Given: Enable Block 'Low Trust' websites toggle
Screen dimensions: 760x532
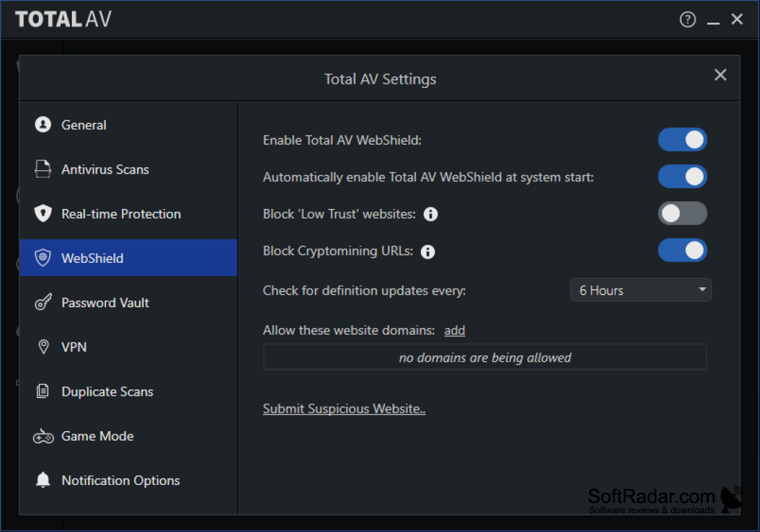Looking at the screenshot, I should (x=682, y=213).
